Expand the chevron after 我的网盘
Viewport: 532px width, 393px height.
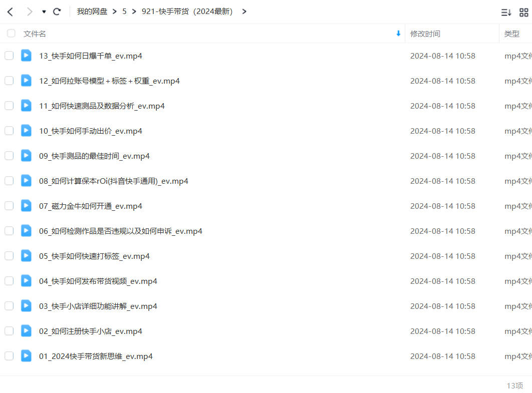pos(115,12)
